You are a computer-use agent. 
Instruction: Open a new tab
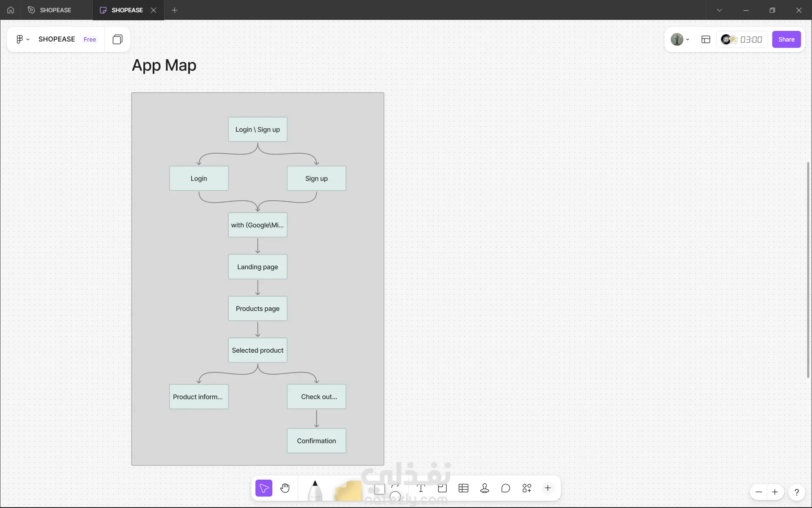point(175,10)
